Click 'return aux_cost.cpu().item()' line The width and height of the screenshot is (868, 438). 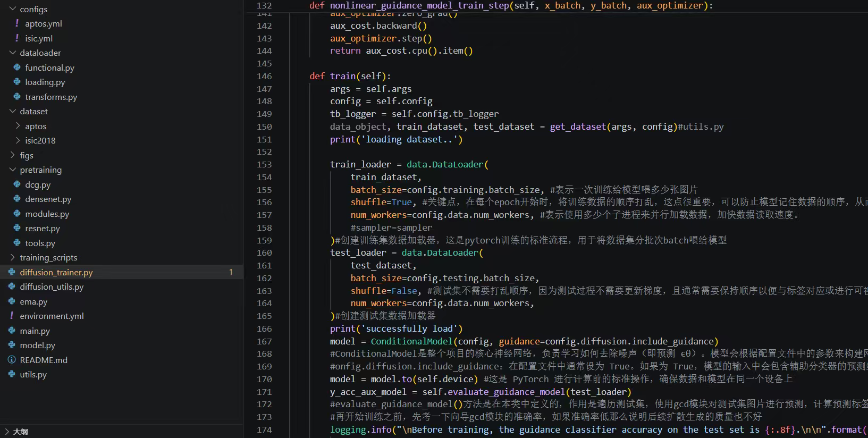coord(401,50)
